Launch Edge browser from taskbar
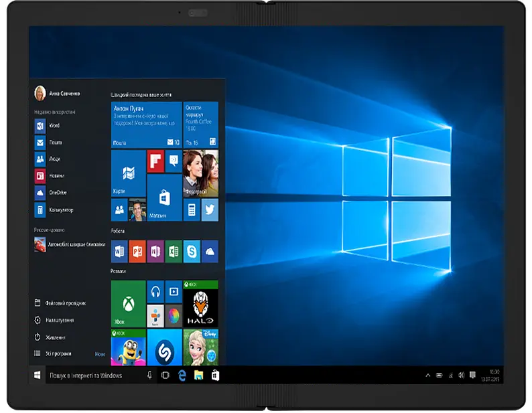This screenshot has width=532, height=413. pos(182,375)
